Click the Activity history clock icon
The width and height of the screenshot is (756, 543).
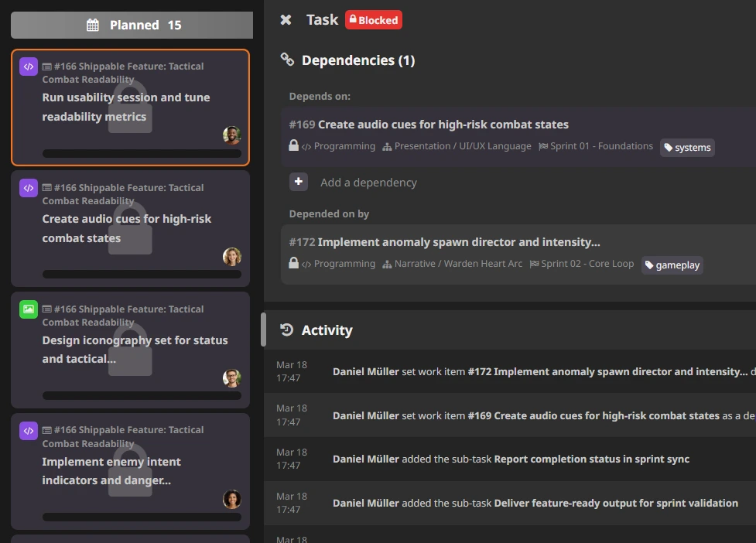[x=287, y=330]
